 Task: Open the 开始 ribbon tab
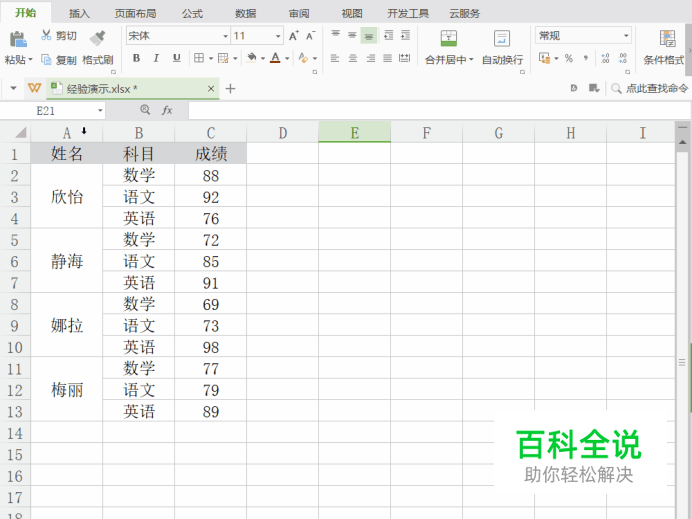[26, 13]
